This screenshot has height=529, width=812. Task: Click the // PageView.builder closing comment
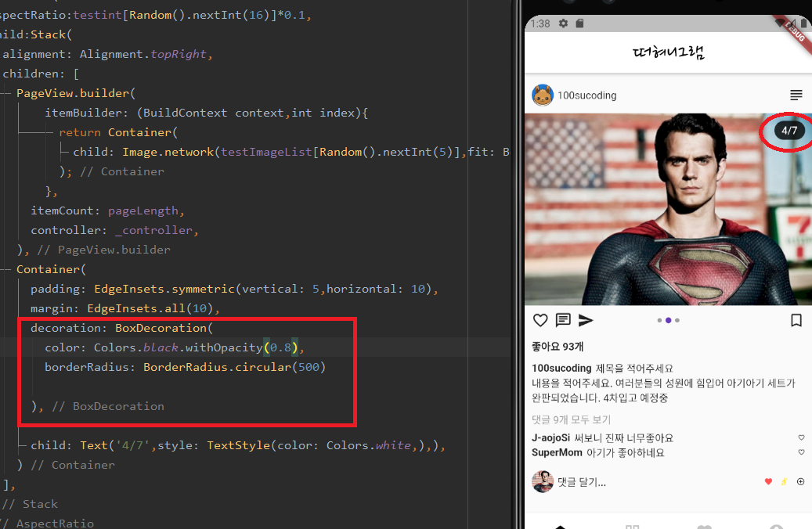103,250
